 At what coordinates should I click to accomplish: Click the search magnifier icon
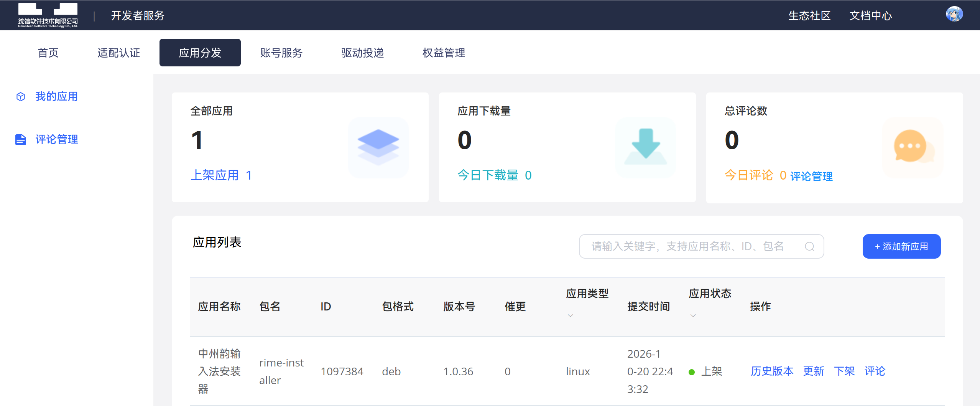click(809, 246)
